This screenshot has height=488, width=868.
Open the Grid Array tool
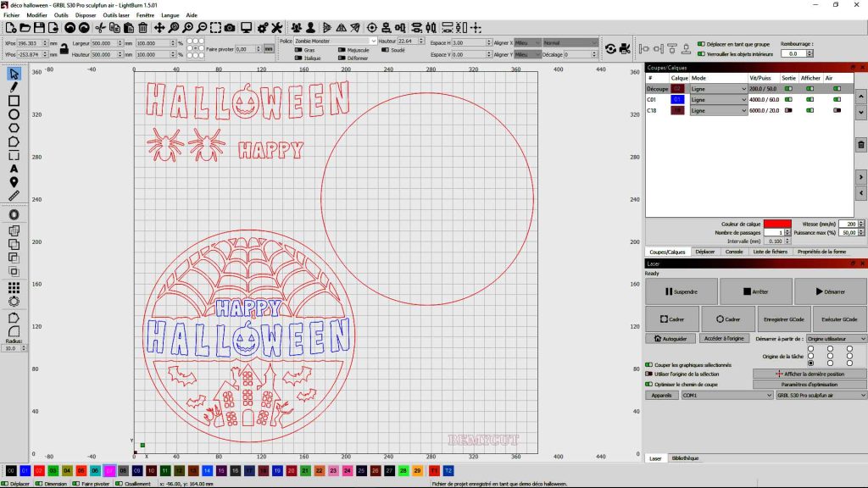(14, 288)
